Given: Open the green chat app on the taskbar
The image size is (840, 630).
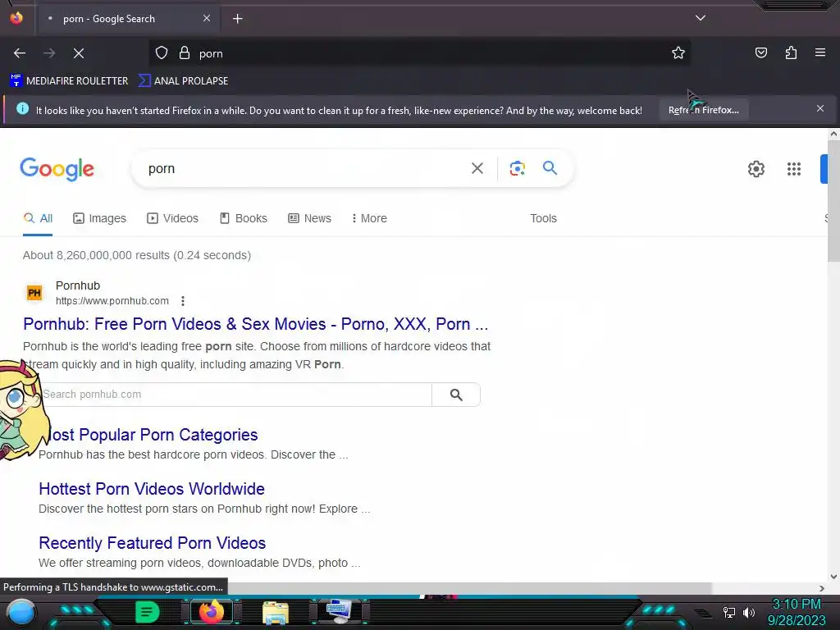Looking at the screenshot, I should 148,612.
